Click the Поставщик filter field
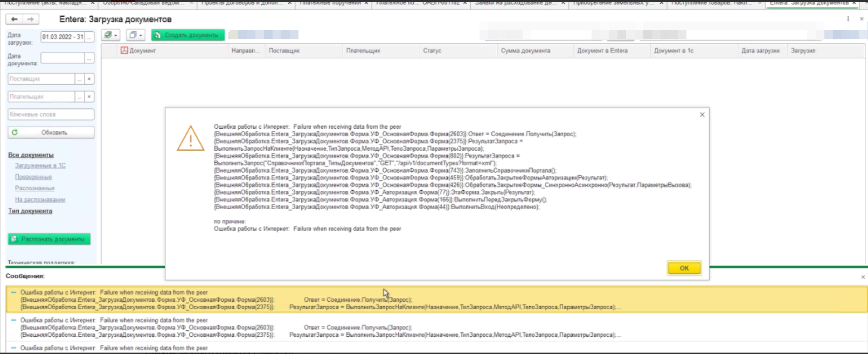 [x=41, y=79]
